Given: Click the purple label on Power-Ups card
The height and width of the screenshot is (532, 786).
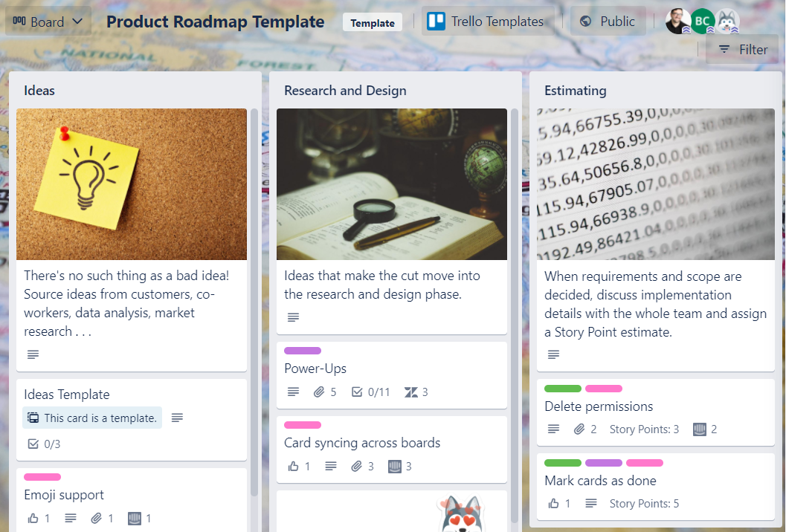Looking at the screenshot, I should coord(303,351).
